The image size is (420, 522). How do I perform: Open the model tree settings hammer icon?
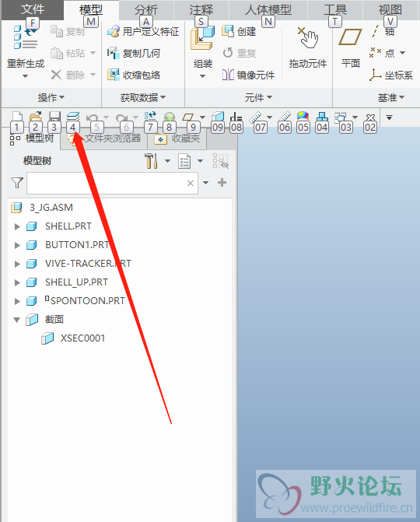(x=151, y=161)
